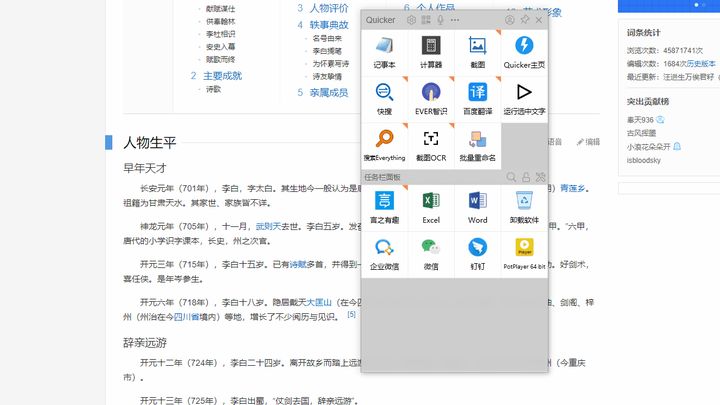Select the 辞亲远游 subheading
Image resolution: width=720 pixels, height=405 pixels.
tap(145, 343)
